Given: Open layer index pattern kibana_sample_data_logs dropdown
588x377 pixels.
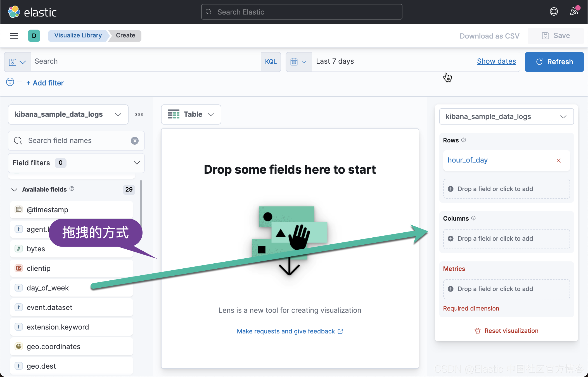Looking at the screenshot, I should click(x=506, y=117).
